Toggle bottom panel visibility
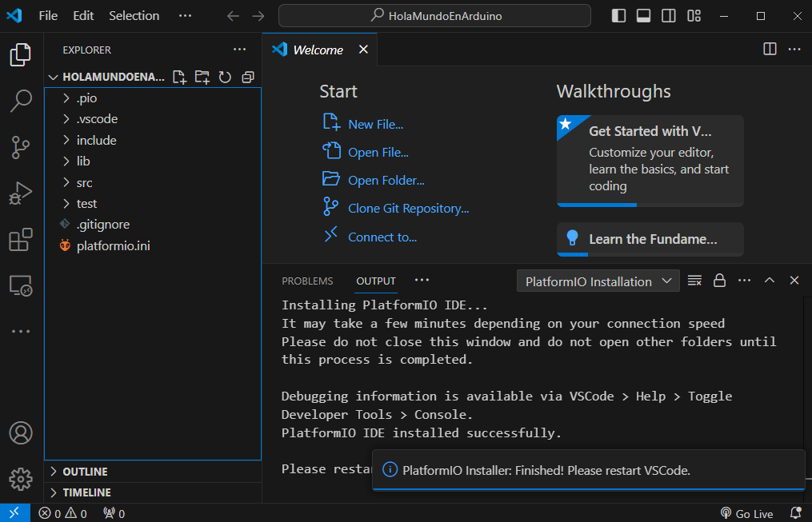Image resolution: width=812 pixels, height=522 pixels. [x=643, y=16]
